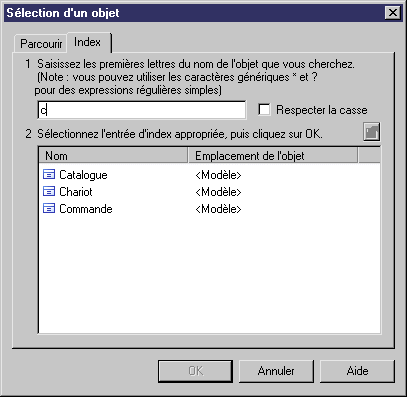
Task: Click the properties icon button above the list
Action: click(x=371, y=132)
